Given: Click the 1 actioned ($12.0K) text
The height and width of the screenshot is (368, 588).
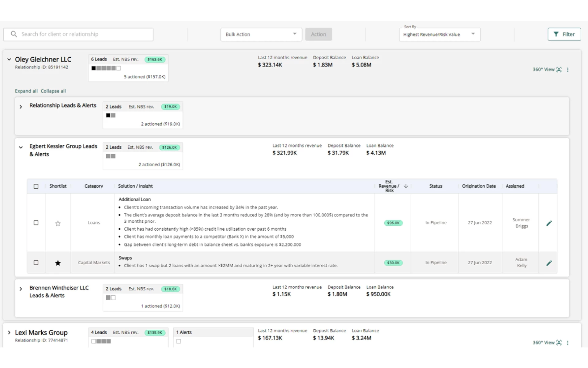Looking at the screenshot, I should coord(160,306).
